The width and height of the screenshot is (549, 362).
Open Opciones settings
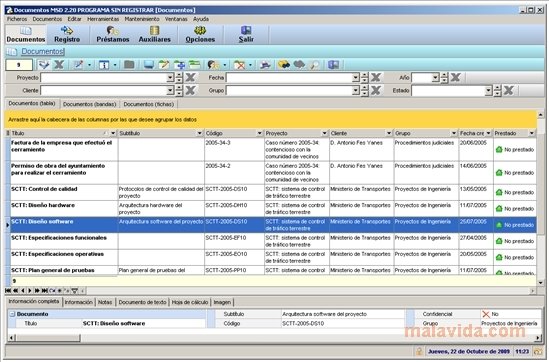[x=200, y=34]
